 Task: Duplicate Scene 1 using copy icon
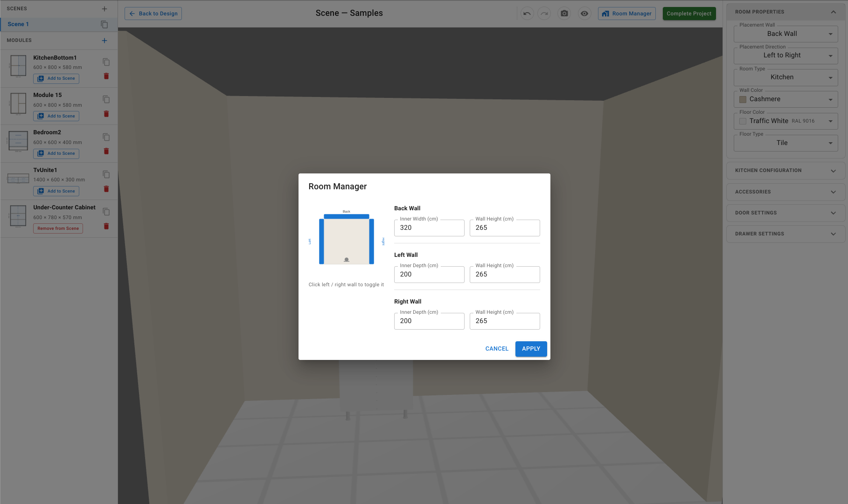(x=104, y=24)
